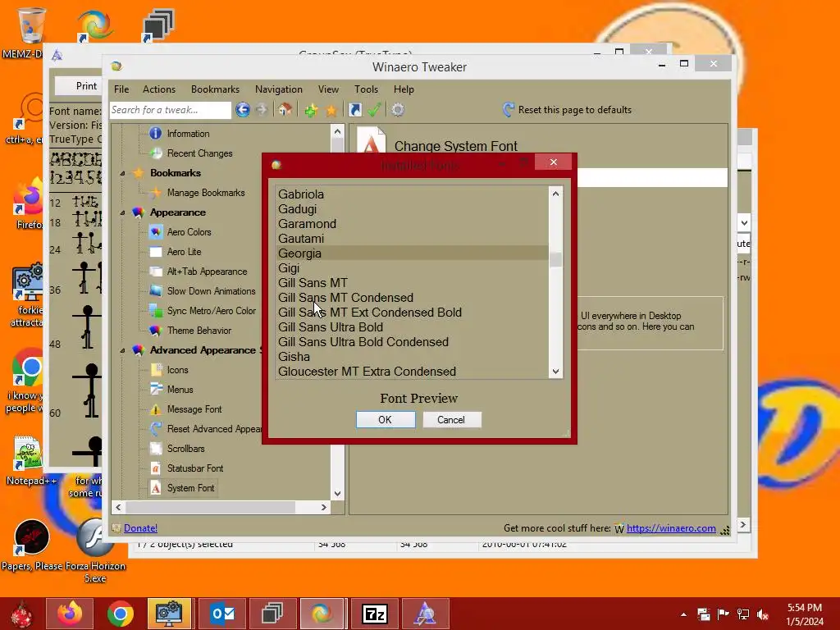This screenshot has height=630, width=840.
Task: Open Alt+Tab Appearance tree item
Action: coord(207,272)
